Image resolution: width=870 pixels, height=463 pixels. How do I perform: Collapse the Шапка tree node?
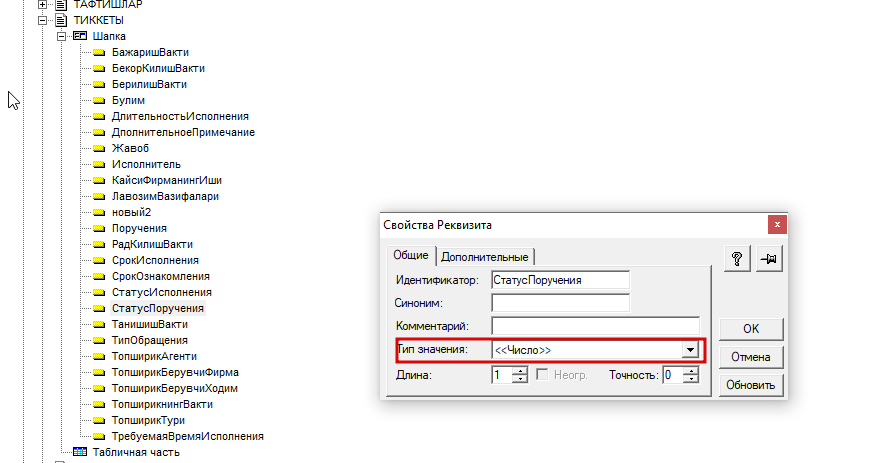[x=62, y=36]
